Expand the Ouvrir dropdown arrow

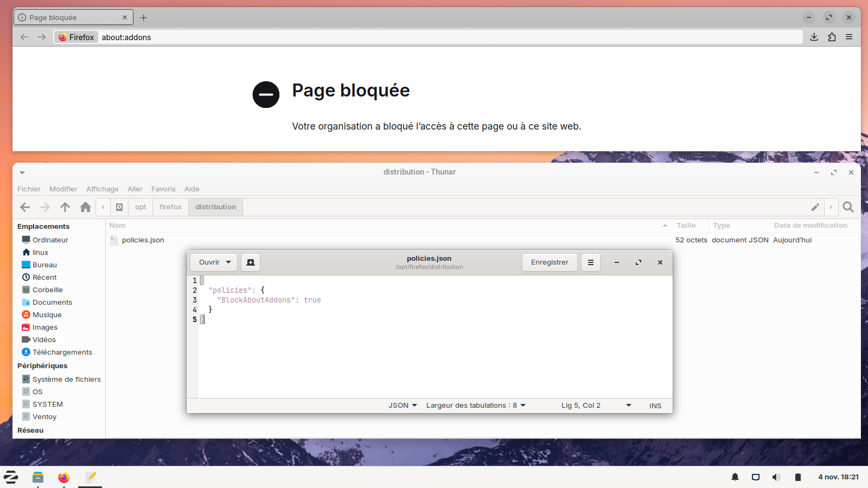(228, 262)
